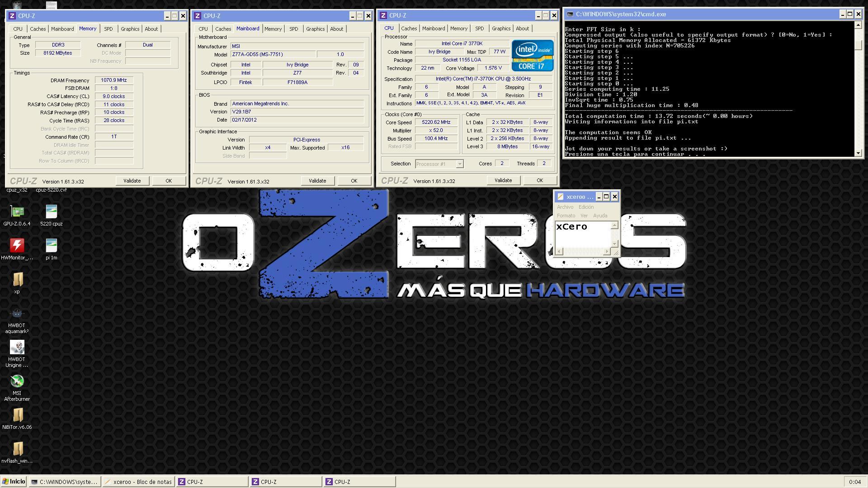Click the Memory Size value 8192 MBytes

[58, 53]
